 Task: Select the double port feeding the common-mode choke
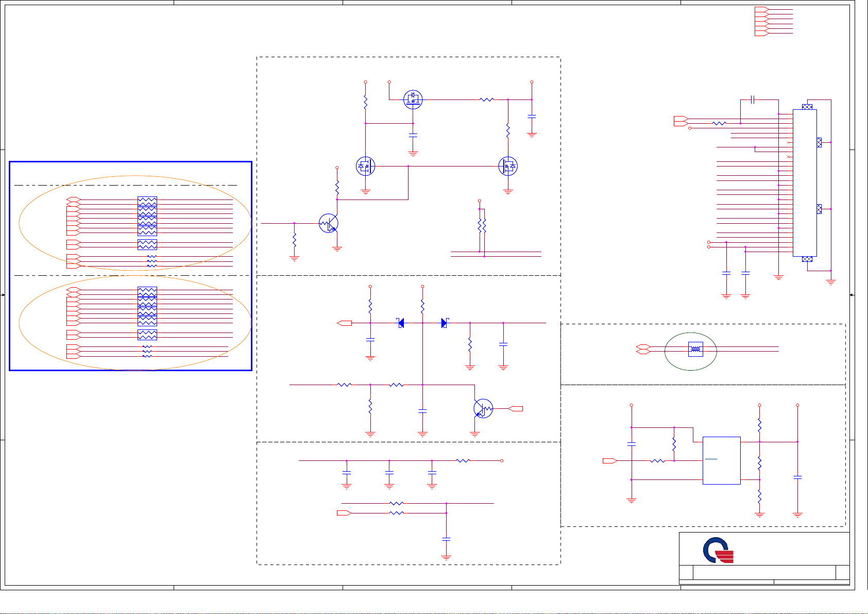tap(643, 349)
